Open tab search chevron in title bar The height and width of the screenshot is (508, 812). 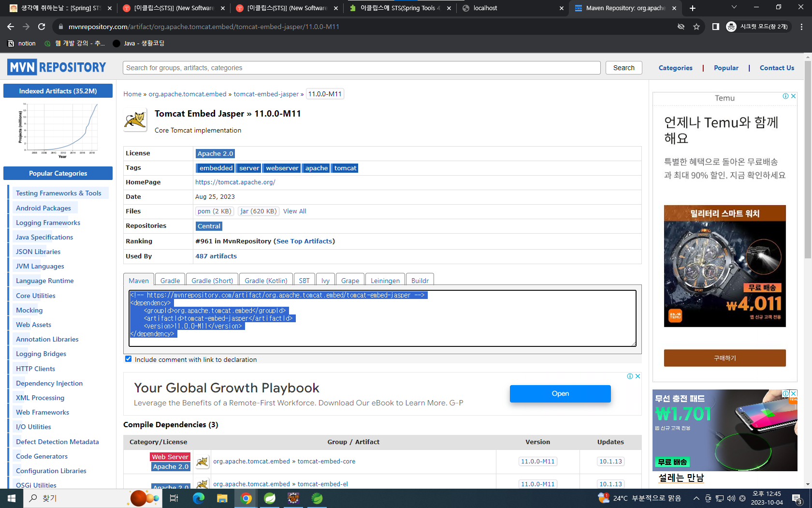click(x=734, y=7)
